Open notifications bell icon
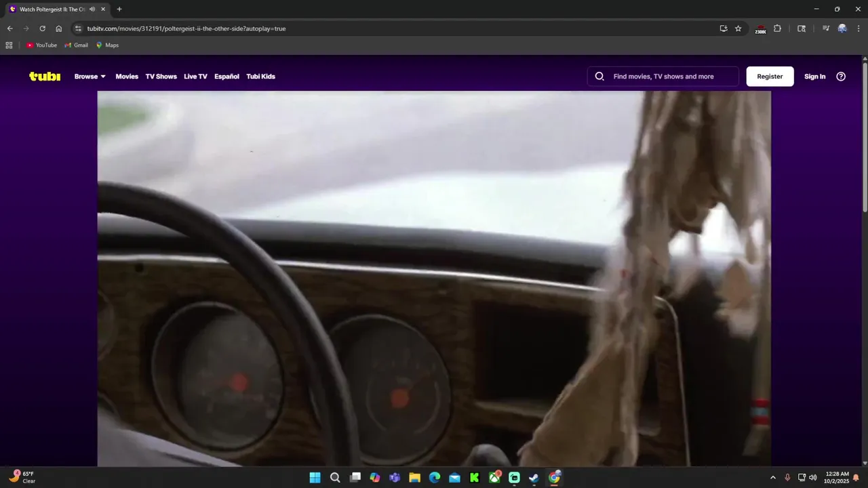 pos(856,478)
